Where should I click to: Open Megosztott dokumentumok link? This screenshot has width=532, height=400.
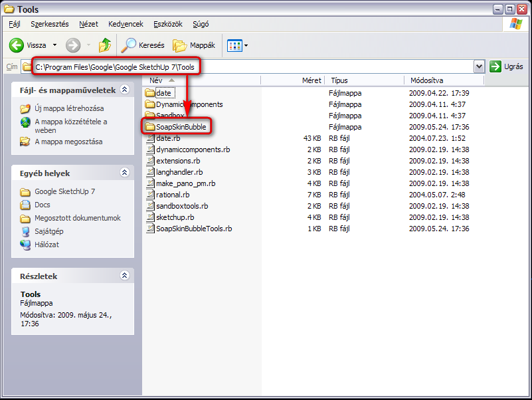click(x=78, y=218)
